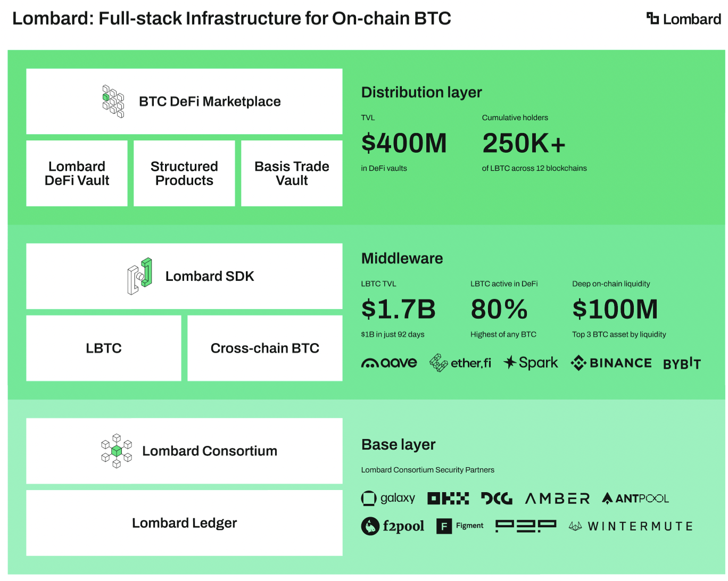Click the Lombard Ledger box
This screenshot has width=728, height=581.
[x=184, y=523]
